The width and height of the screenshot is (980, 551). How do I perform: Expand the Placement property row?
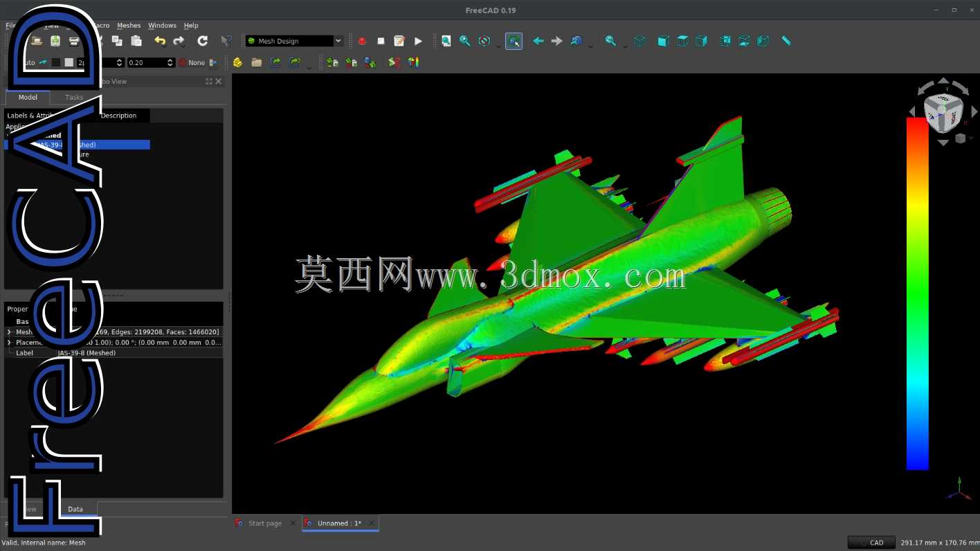click(9, 343)
